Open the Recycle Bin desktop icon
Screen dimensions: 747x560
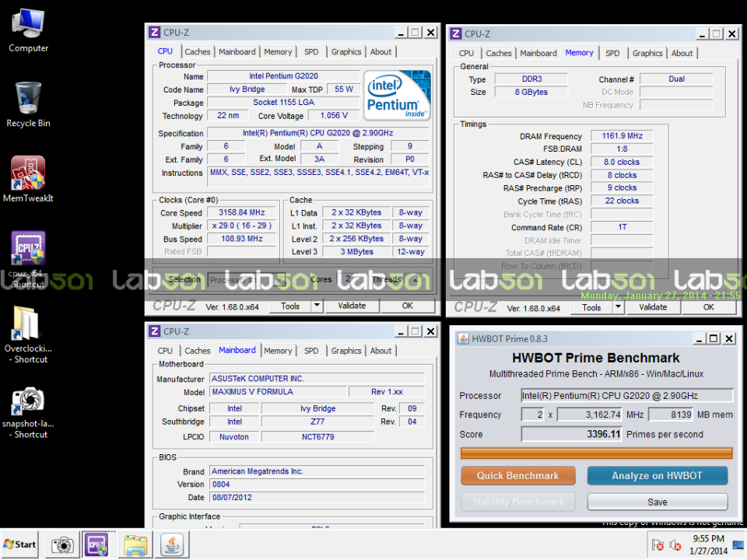pyautogui.click(x=28, y=105)
